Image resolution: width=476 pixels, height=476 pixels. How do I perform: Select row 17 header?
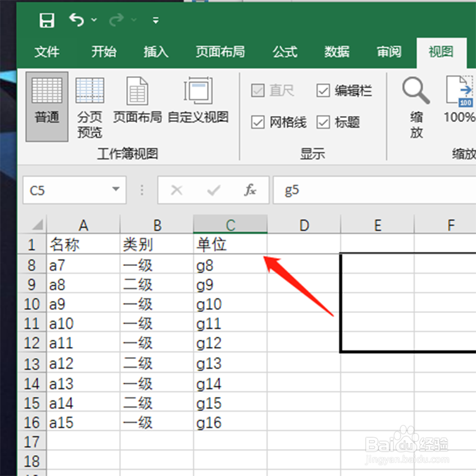tap(32, 441)
